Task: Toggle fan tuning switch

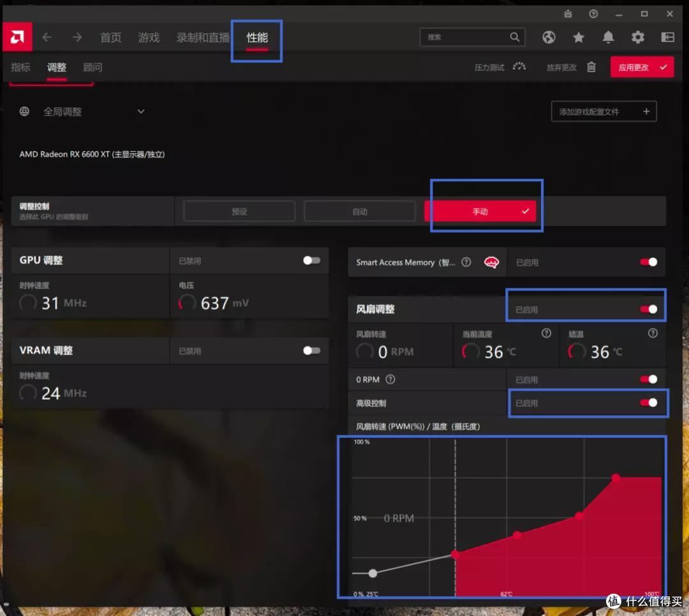Action: (x=649, y=310)
